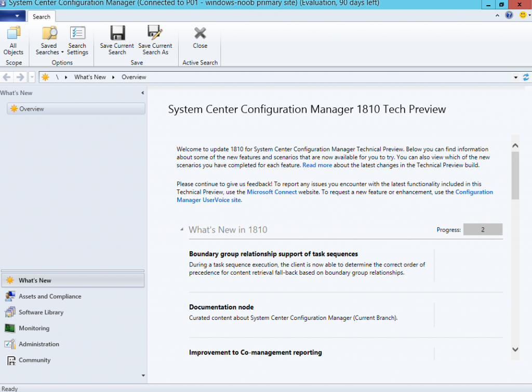The width and height of the screenshot is (532, 392).
Task: Open Search Settings in the ribbon
Action: [77, 40]
